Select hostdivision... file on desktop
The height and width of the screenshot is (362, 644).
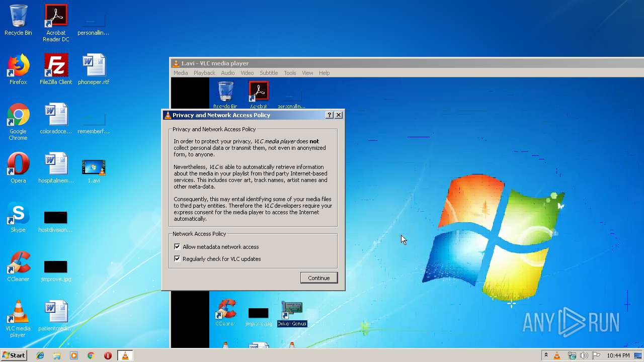pos(55,221)
